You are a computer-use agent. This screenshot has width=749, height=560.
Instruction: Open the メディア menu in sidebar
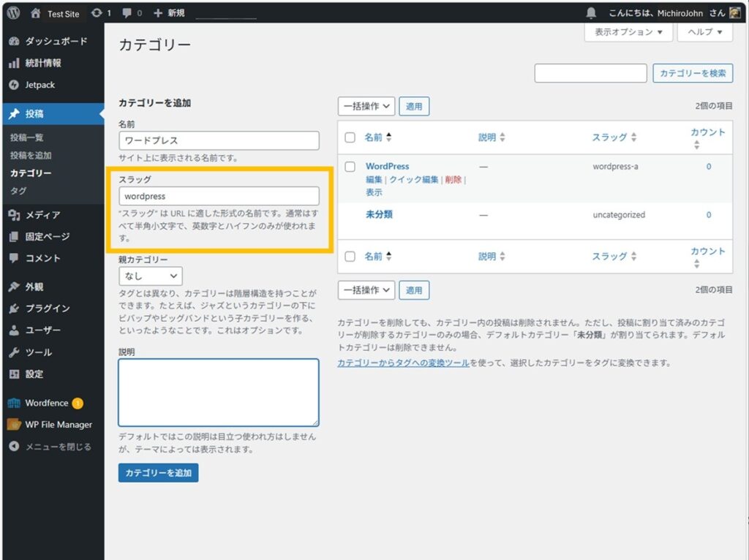click(x=42, y=215)
